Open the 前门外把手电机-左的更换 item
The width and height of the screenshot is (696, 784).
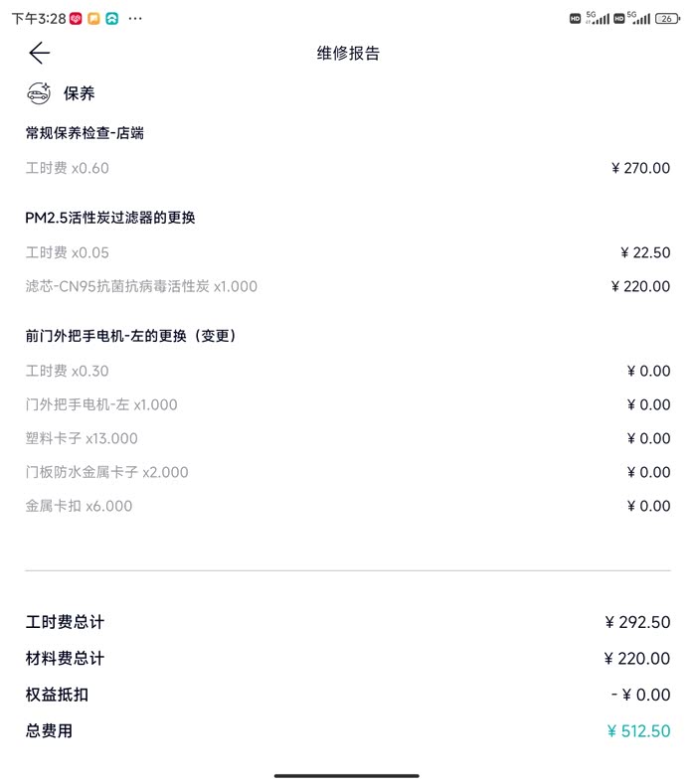pos(131,336)
